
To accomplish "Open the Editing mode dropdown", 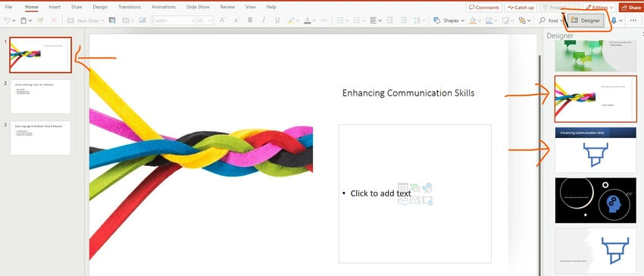I will coord(599,8).
